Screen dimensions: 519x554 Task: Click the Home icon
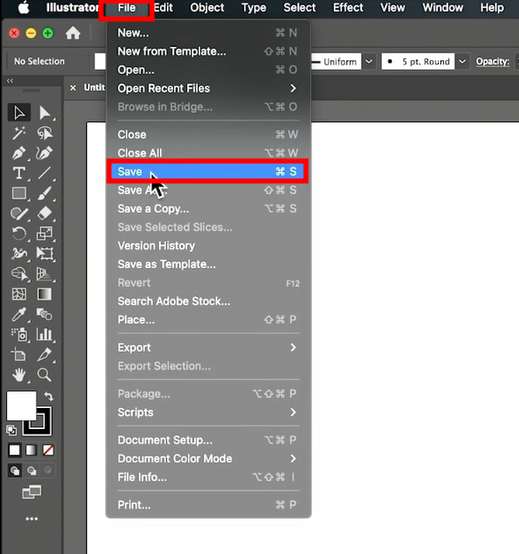pos(73,33)
